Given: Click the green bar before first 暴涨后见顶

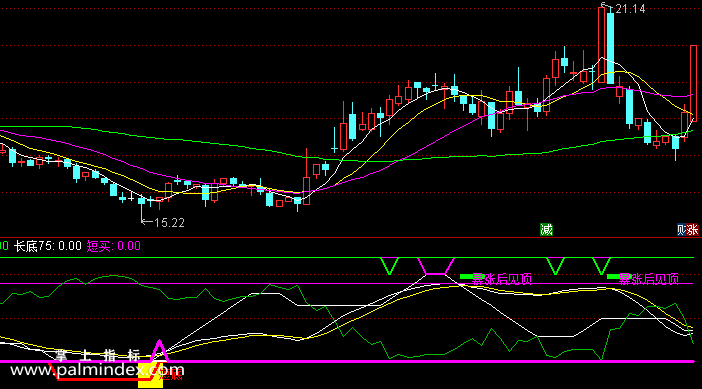Looking at the screenshot, I should click(x=466, y=277).
